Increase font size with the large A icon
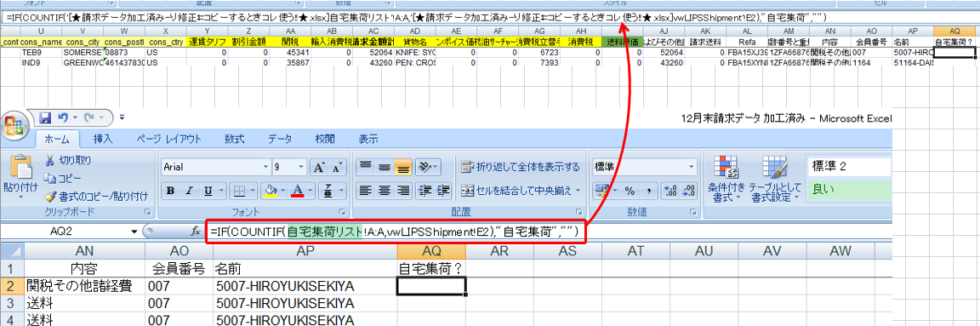980x326 pixels. coord(317,168)
